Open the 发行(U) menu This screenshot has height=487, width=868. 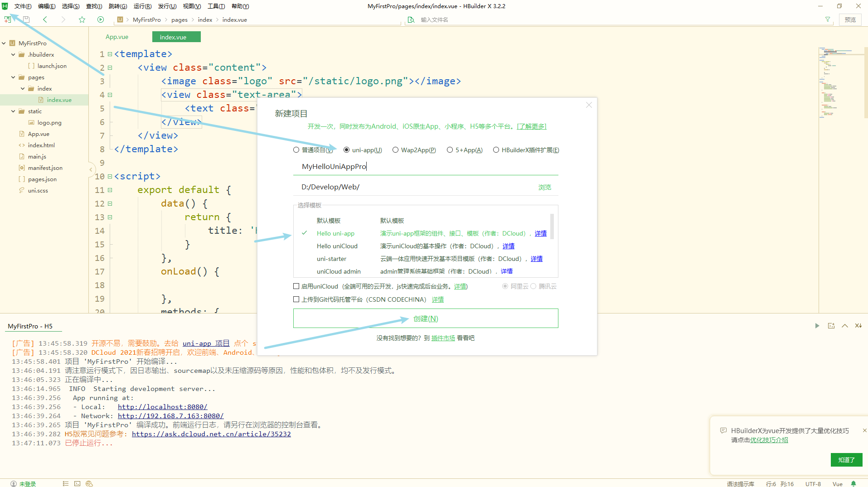pyautogui.click(x=167, y=6)
